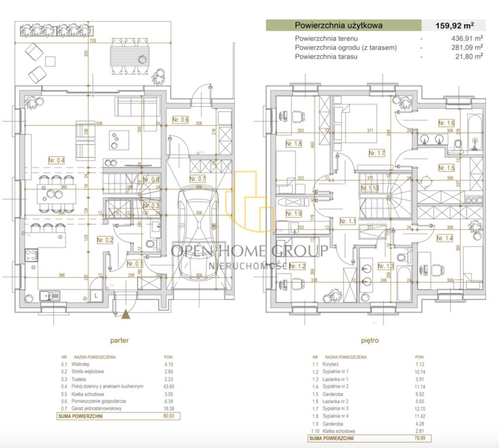
Task: Click room label Nr. 1.4 on upper floor
Action: click(444, 238)
